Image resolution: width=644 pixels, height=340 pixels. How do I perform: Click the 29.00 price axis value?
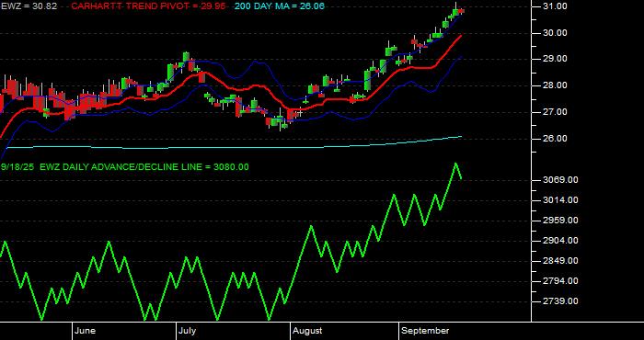(x=556, y=59)
